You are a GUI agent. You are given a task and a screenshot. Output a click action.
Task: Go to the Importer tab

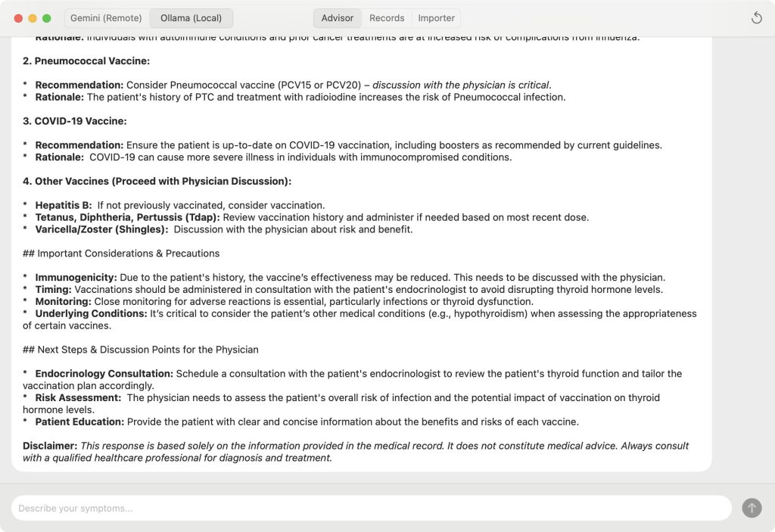point(437,18)
